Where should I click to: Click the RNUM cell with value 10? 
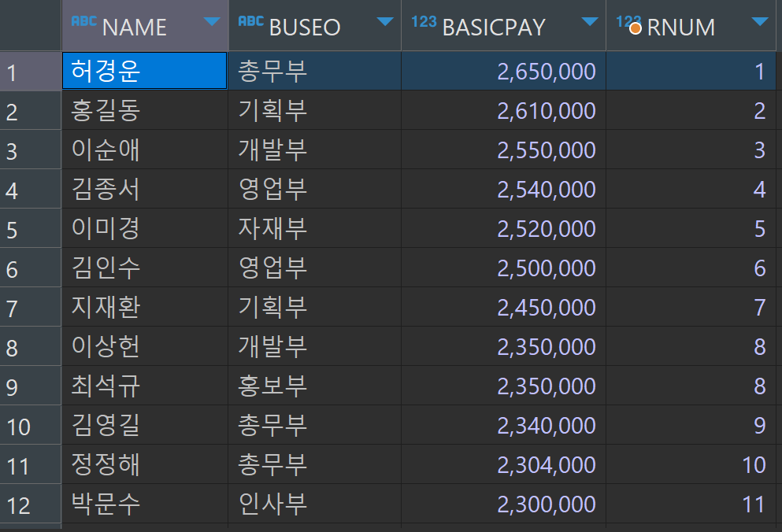click(691, 465)
